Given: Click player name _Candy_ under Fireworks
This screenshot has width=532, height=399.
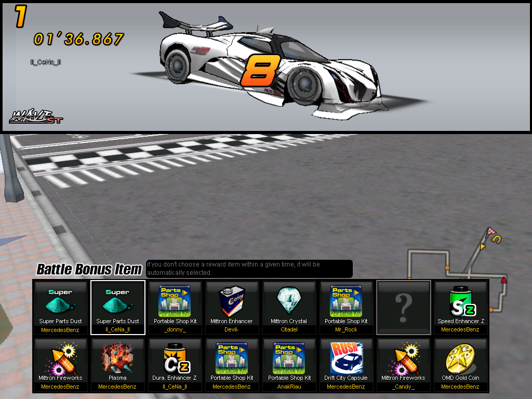Looking at the screenshot, I should 403,387.
